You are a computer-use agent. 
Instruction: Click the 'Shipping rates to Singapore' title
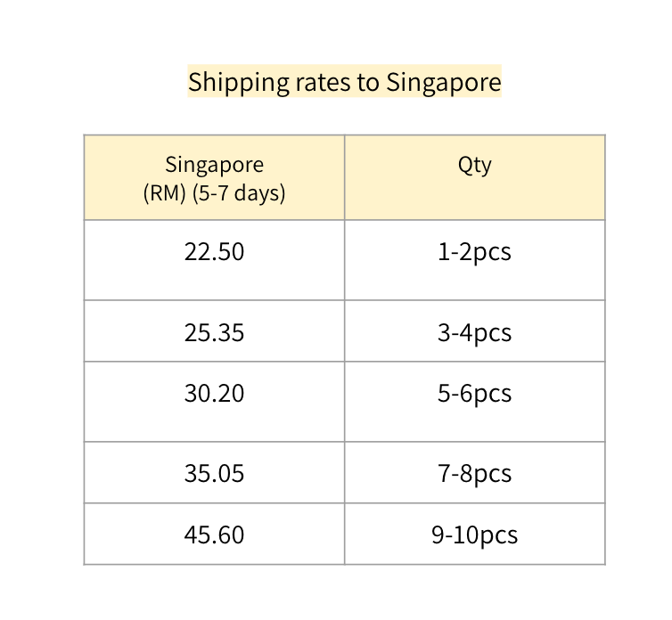pos(344,82)
